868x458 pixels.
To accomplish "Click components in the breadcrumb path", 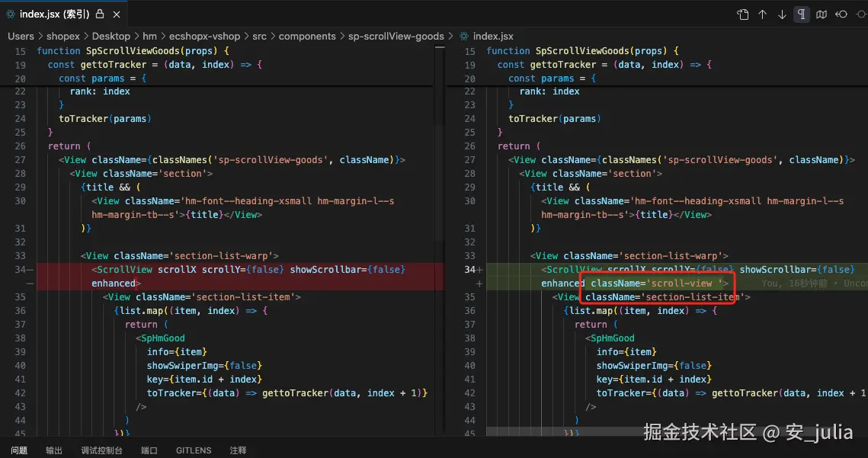I will (x=307, y=36).
